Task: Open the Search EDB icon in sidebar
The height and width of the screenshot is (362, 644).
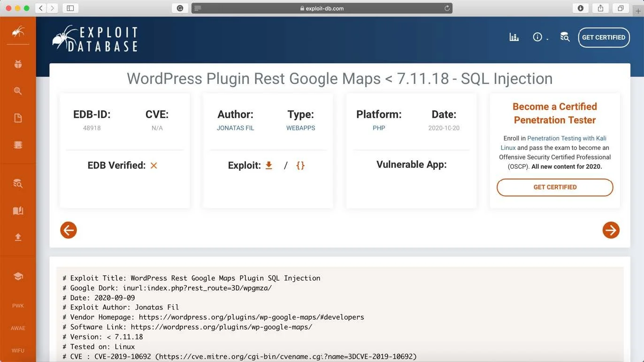Action: click(18, 183)
